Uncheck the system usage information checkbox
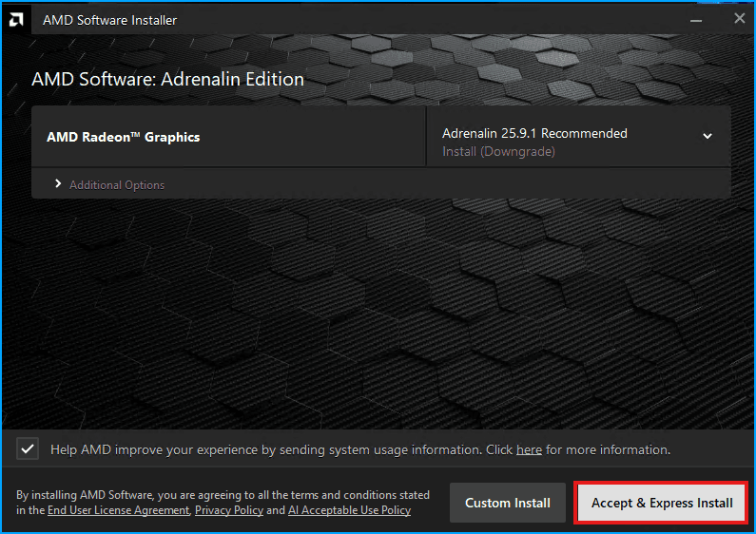 (x=28, y=448)
